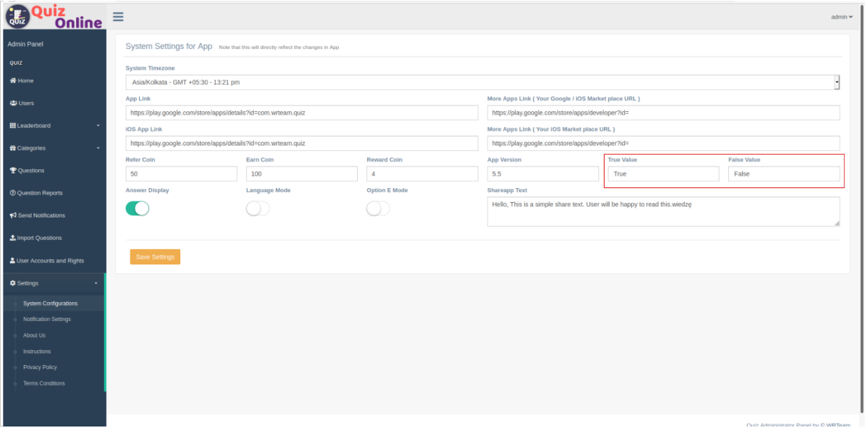Click the True Value field

663,173
